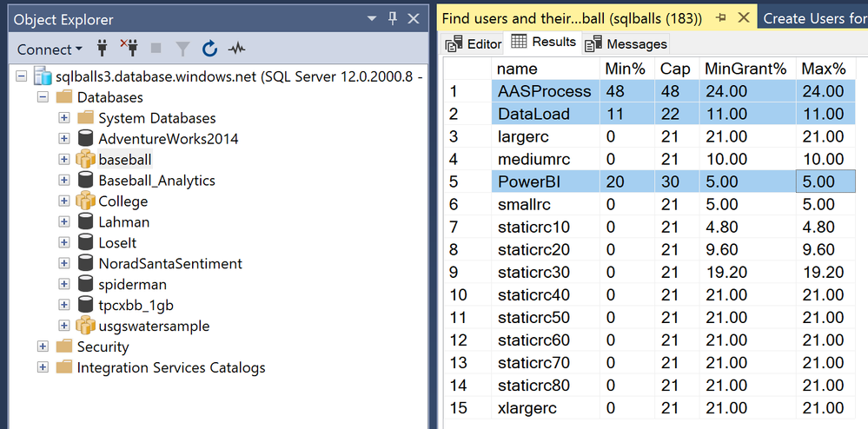Expand the baseball database node
This screenshot has width=868, height=429.
point(63,160)
